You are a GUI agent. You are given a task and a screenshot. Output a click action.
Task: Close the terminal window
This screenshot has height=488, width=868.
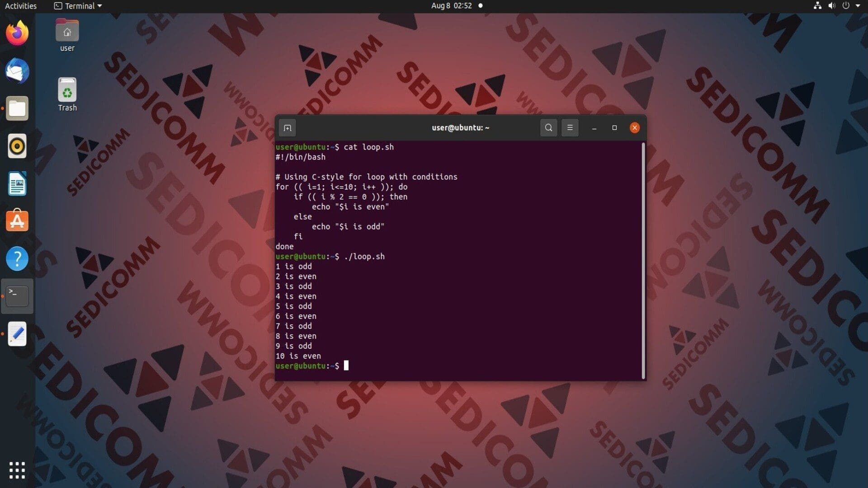(x=635, y=128)
